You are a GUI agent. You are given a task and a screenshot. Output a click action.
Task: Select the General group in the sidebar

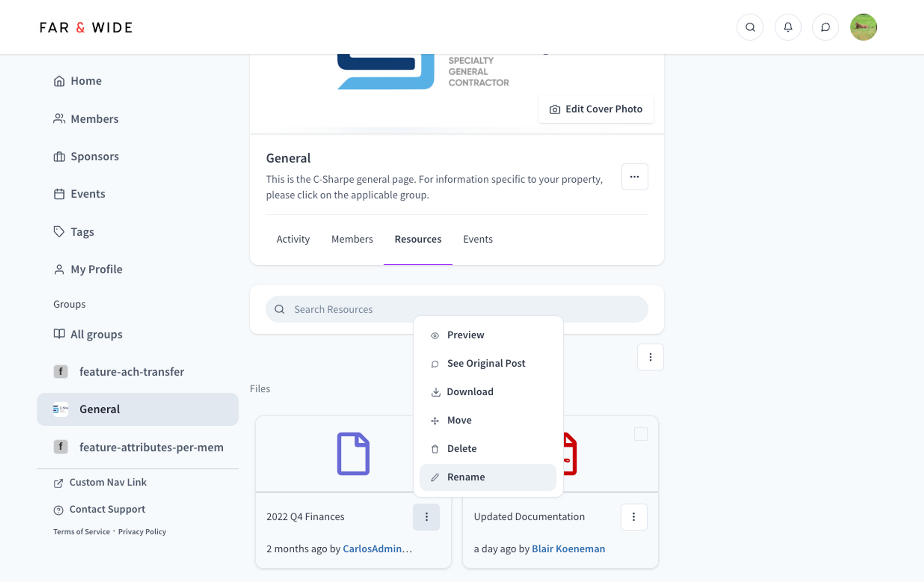(x=138, y=409)
